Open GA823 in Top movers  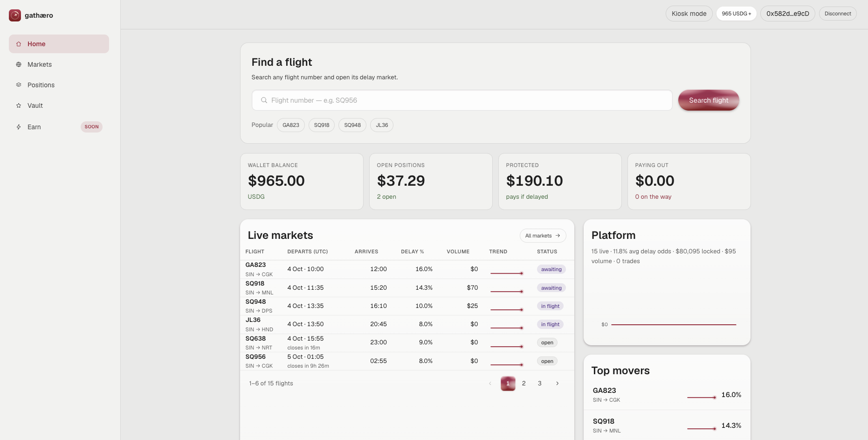point(667,395)
